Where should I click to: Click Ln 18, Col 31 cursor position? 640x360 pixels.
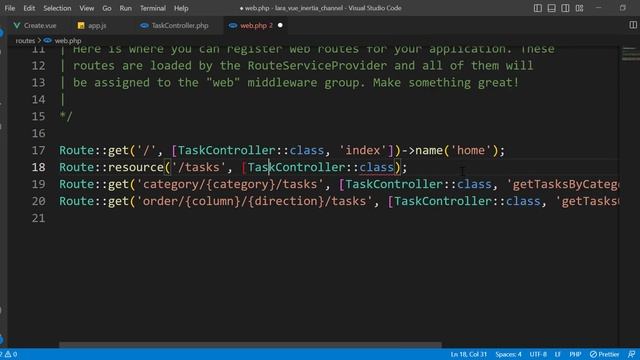coord(469,354)
